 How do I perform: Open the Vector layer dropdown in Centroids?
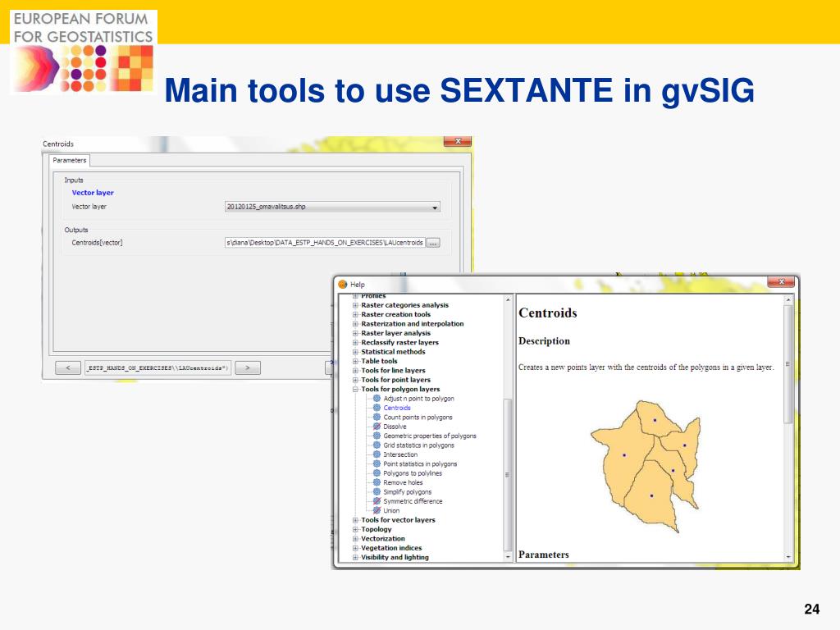332,207
